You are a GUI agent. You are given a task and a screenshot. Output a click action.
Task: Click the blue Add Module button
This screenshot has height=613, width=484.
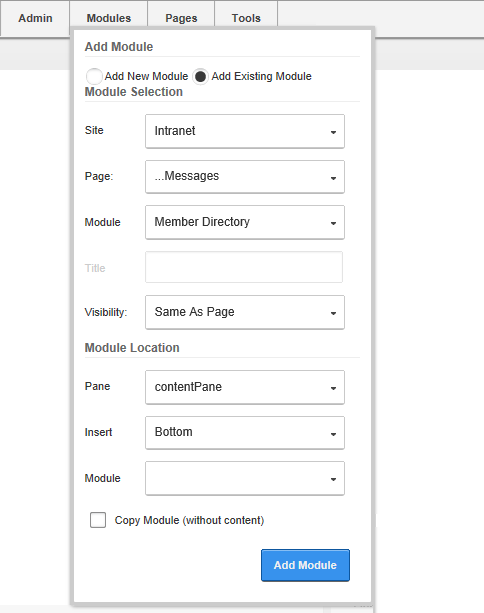[305, 565]
